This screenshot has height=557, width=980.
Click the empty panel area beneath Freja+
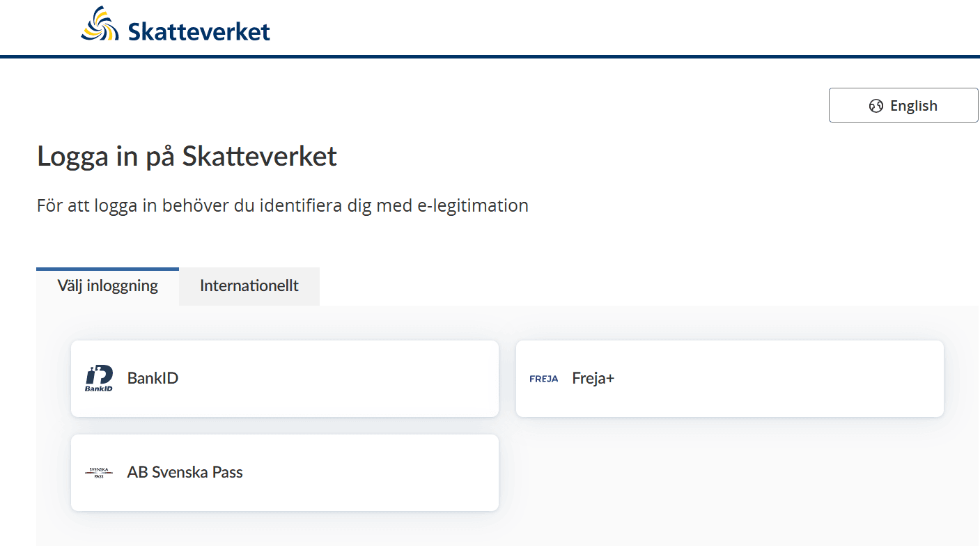[x=729, y=480]
